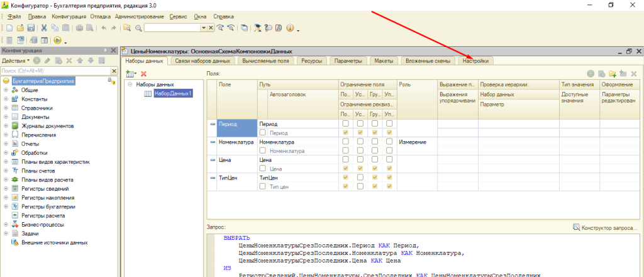Open the Syntax Assistant graduate-cap icon
This screenshot has height=277, width=644.
pyautogui.click(x=257, y=28)
